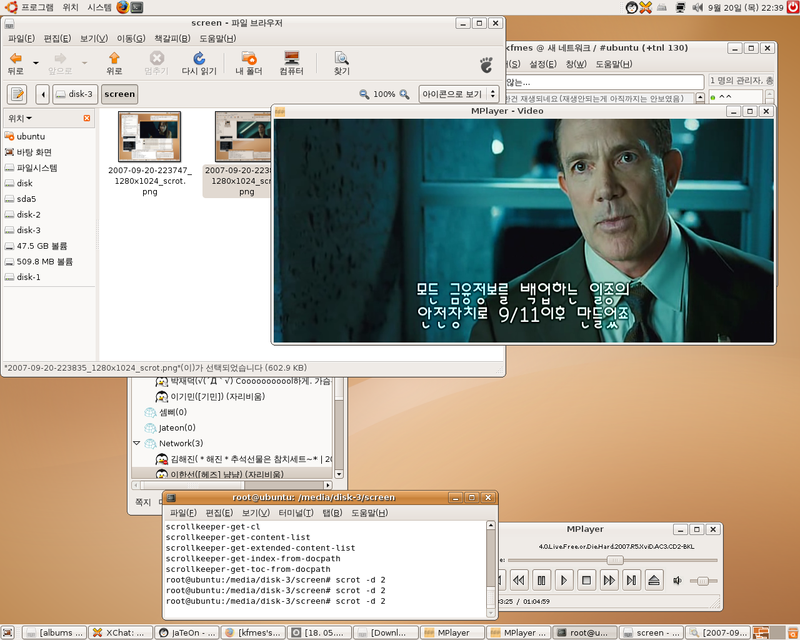Open the Ubuntu 프로그램 applications menu
This screenshot has height=640, width=800.
point(32,7)
